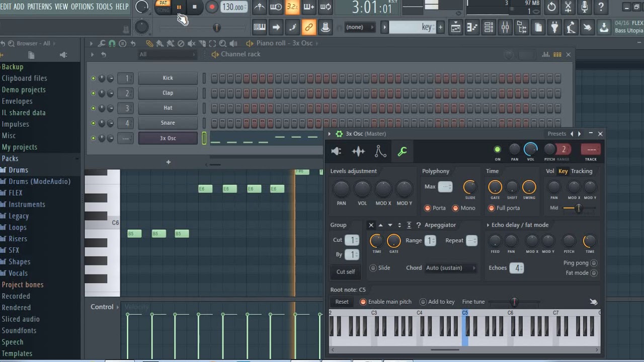Click the microphone recording icon
644x362 pixels.
(x=584, y=7)
